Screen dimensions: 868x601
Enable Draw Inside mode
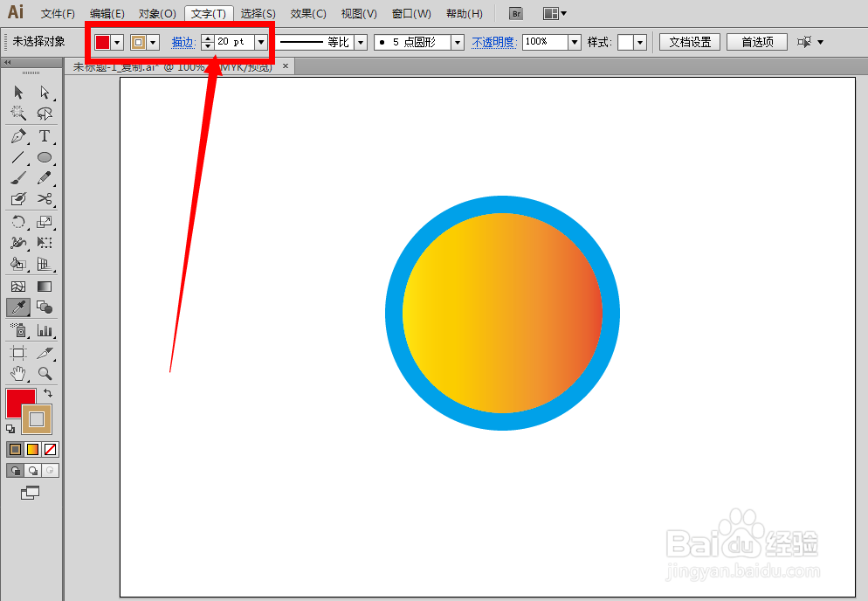(x=51, y=470)
